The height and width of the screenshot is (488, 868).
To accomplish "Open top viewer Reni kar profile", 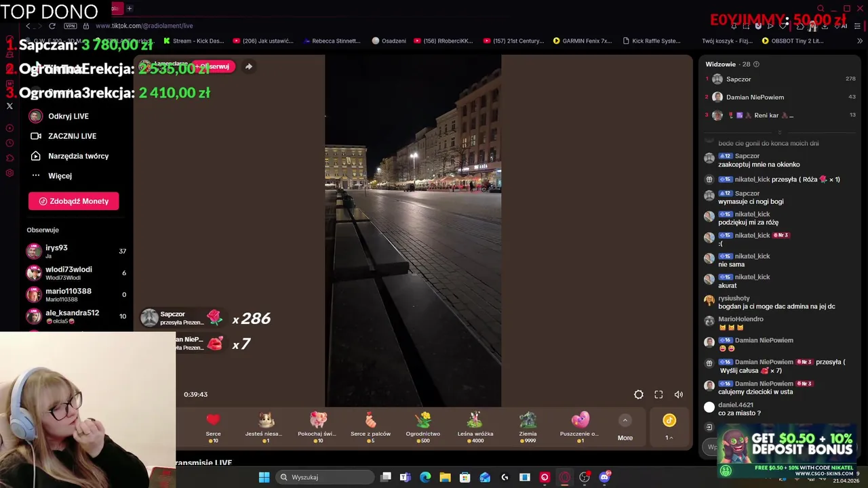I will (780, 115).
